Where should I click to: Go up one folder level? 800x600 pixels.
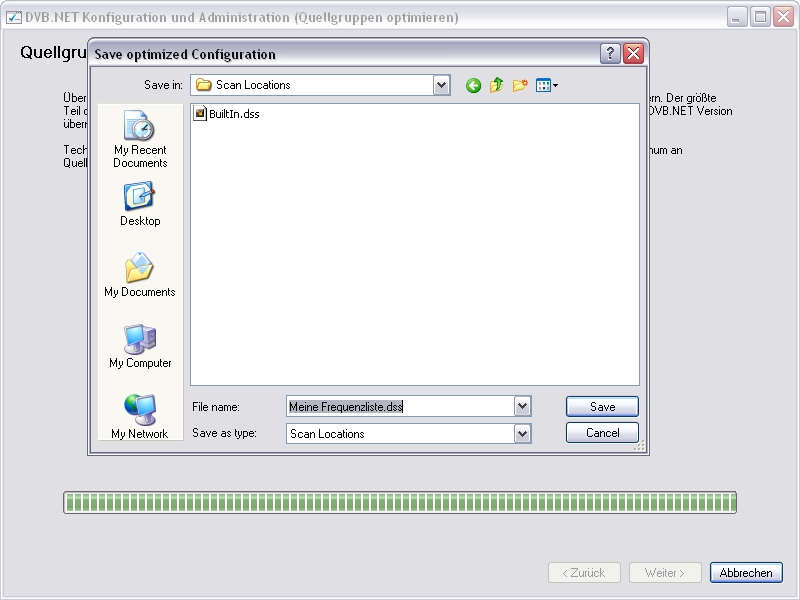(496, 86)
